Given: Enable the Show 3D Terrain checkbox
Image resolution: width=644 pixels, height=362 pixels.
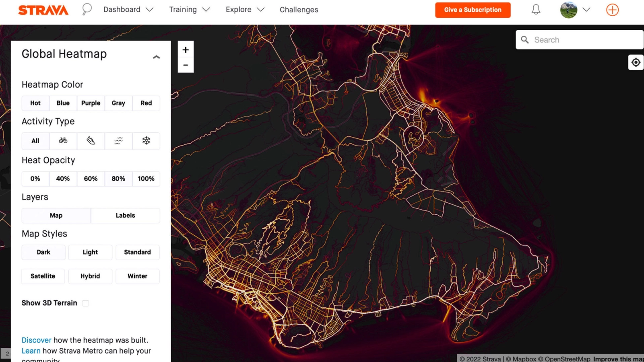Looking at the screenshot, I should point(85,303).
